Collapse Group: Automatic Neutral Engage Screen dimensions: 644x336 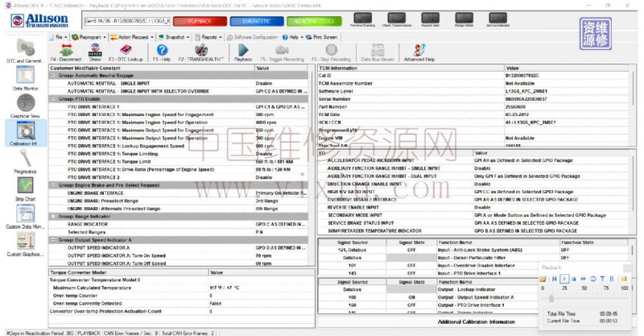click(x=53, y=76)
